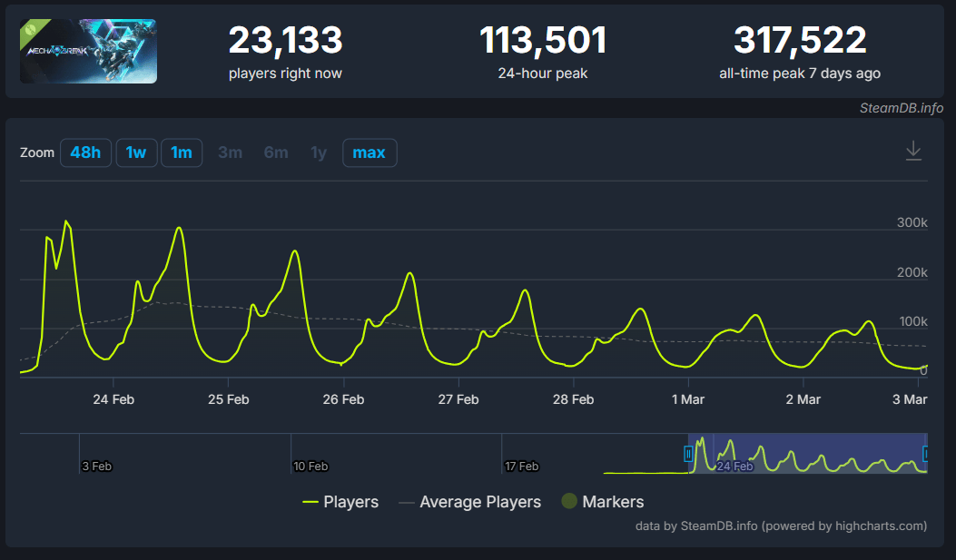
Task: Set the zoom range to 48h
Action: coord(85,152)
